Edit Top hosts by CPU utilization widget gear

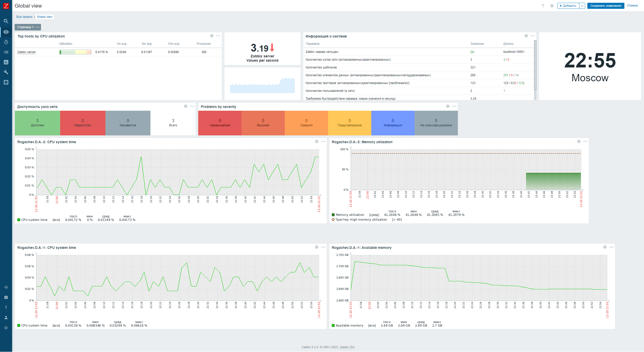click(x=212, y=36)
